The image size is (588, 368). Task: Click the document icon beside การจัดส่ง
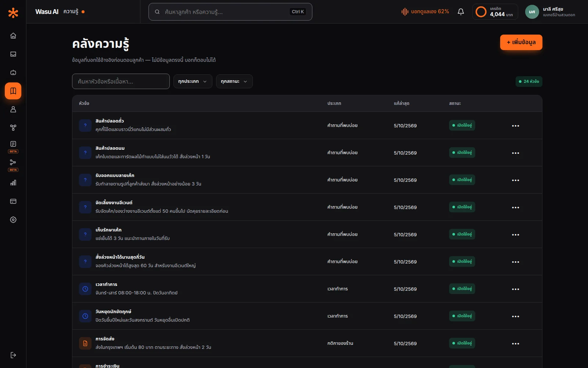tap(85, 343)
